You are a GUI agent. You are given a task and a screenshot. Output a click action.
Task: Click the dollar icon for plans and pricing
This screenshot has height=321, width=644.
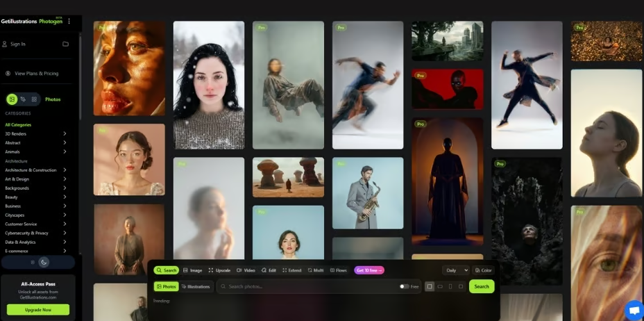[x=8, y=74]
